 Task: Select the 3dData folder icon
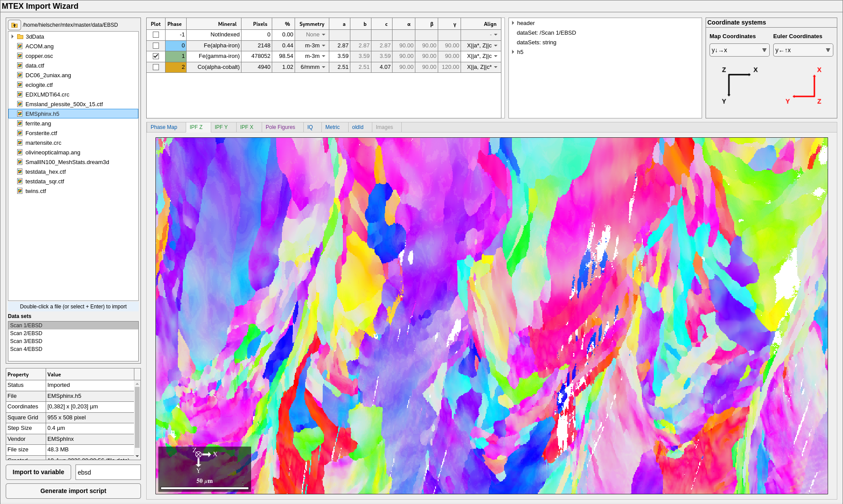pos(20,37)
